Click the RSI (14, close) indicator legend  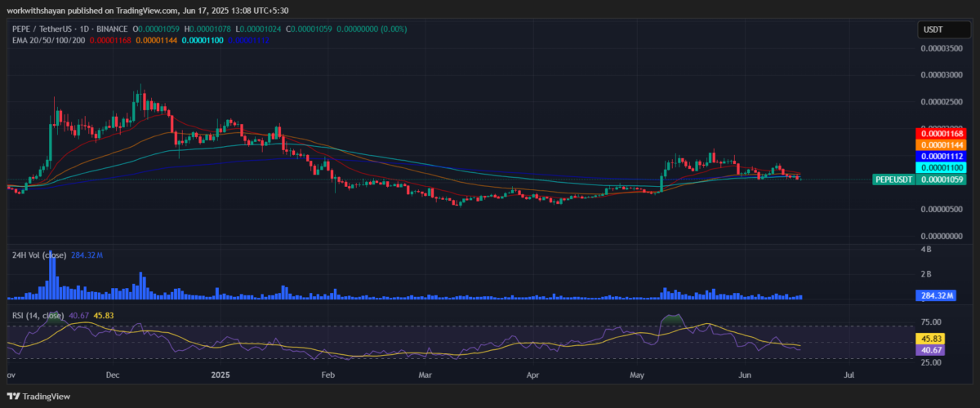click(37, 315)
